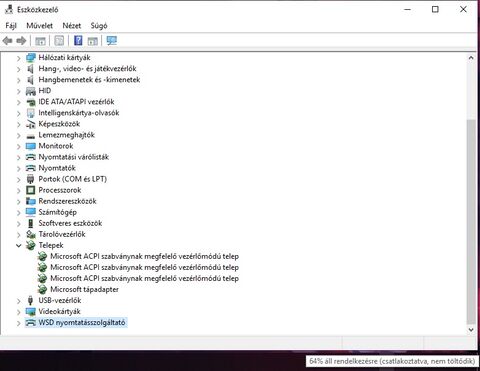Viewport: 480px width, 371px height.
Task: Select the Rendszereszközök label
Action: click(67, 201)
